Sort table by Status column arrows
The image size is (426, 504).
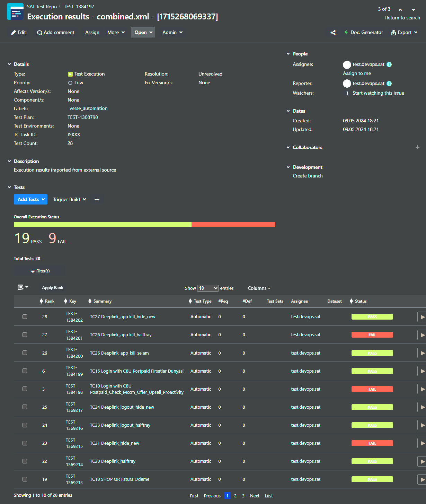(x=352, y=301)
